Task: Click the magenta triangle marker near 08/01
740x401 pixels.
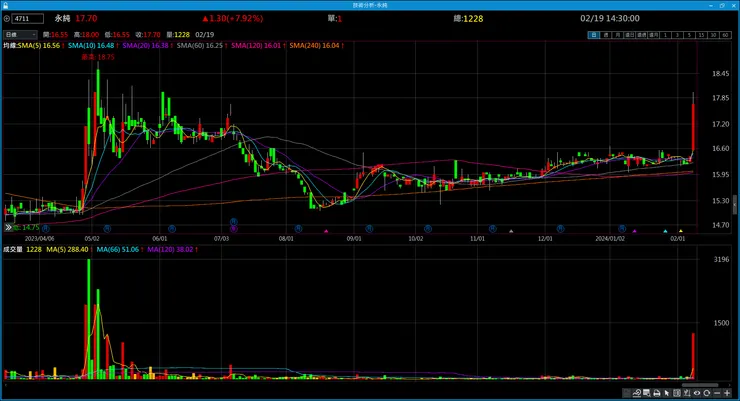Action: (326, 231)
